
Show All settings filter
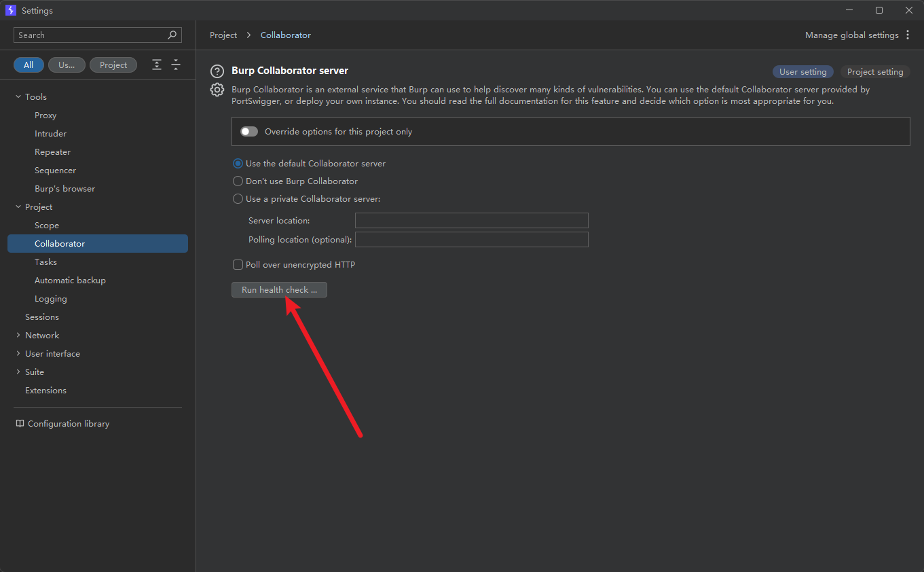(x=29, y=65)
